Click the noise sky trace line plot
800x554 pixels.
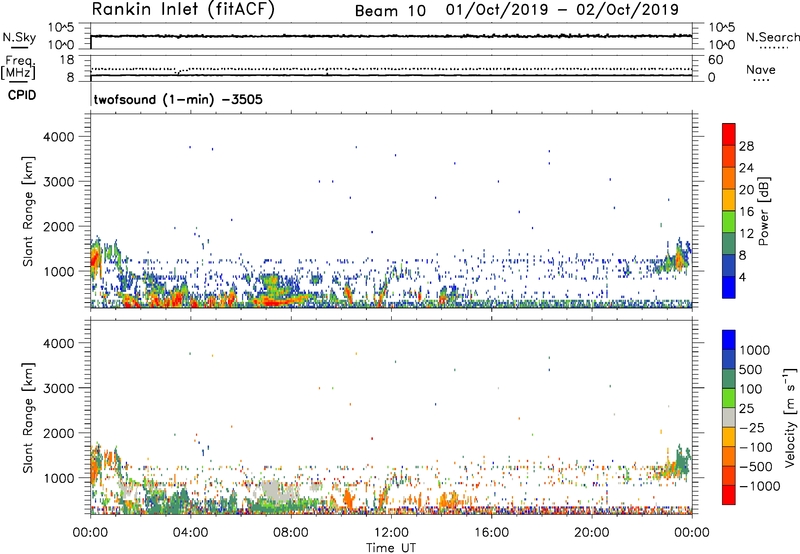pyautogui.click(x=391, y=36)
